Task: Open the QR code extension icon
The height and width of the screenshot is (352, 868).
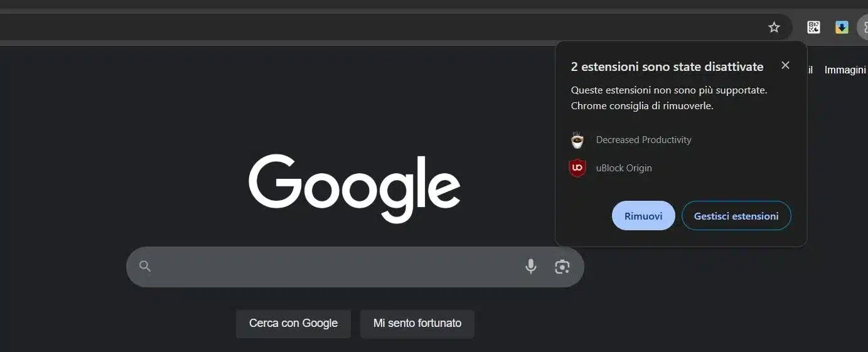Action: pyautogui.click(x=813, y=27)
